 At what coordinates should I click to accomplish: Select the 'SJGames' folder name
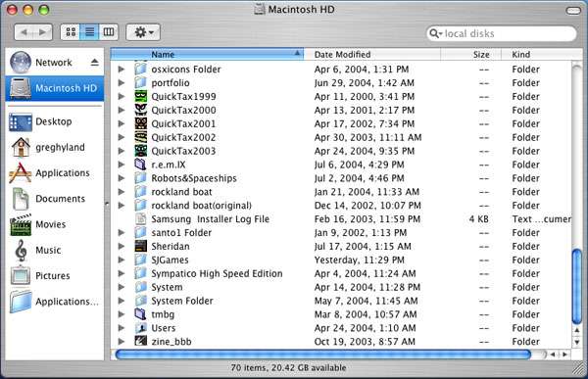click(x=170, y=260)
